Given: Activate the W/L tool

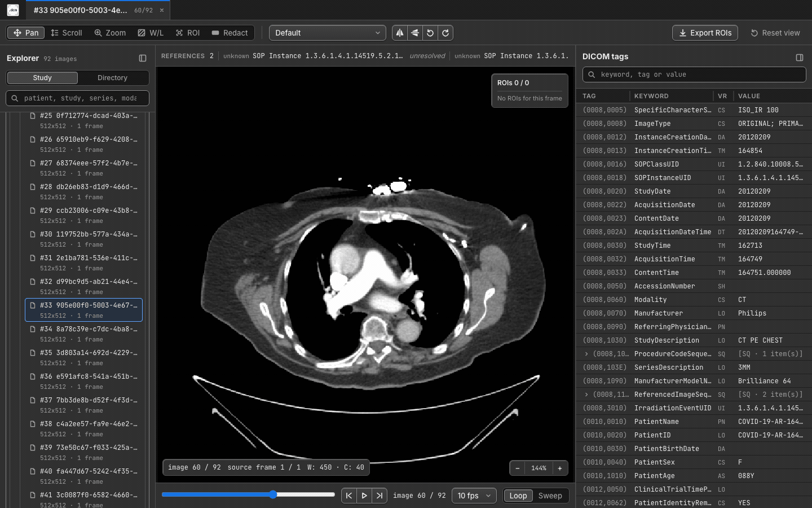Looking at the screenshot, I should point(151,33).
